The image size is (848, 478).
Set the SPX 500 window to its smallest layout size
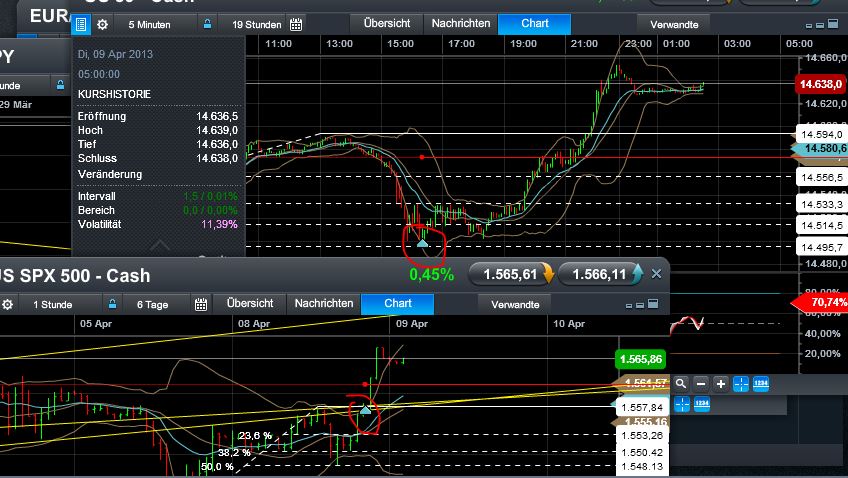pos(629,306)
